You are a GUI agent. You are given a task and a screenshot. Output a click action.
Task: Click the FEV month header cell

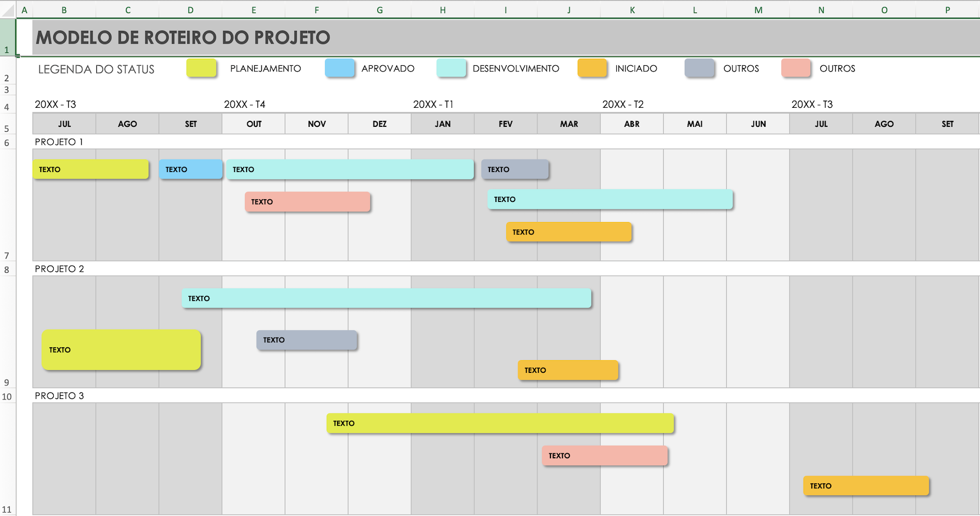(x=506, y=124)
